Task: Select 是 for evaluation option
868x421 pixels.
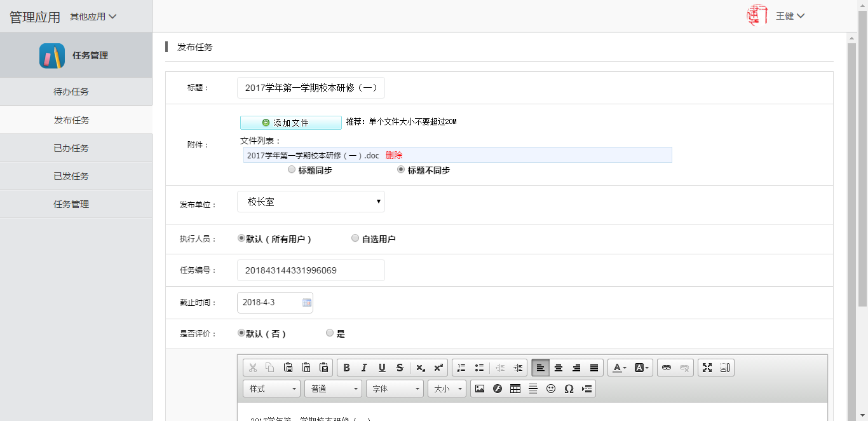Action: click(x=330, y=333)
